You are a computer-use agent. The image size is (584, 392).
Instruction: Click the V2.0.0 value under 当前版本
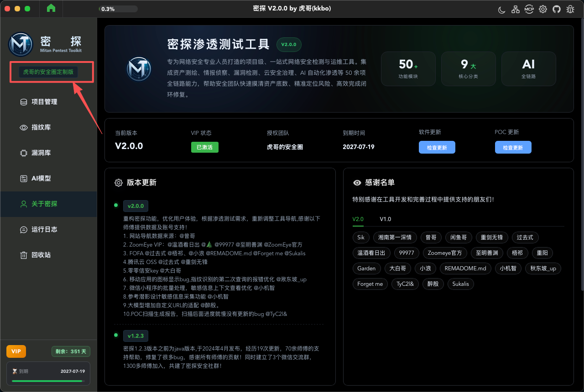pyautogui.click(x=129, y=146)
